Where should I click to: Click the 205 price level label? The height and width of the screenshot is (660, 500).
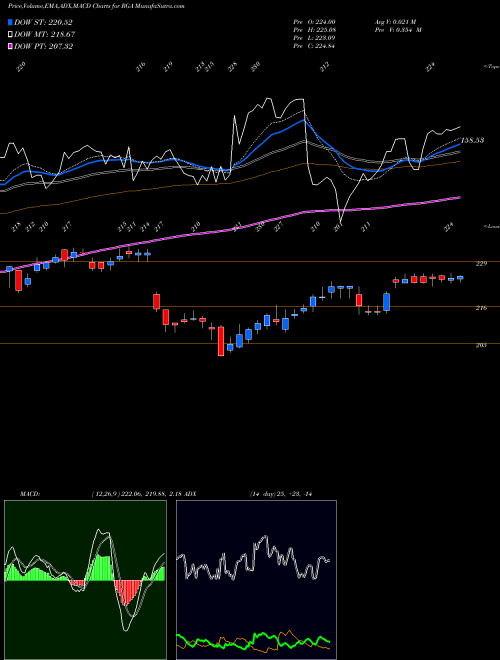(x=481, y=345)
